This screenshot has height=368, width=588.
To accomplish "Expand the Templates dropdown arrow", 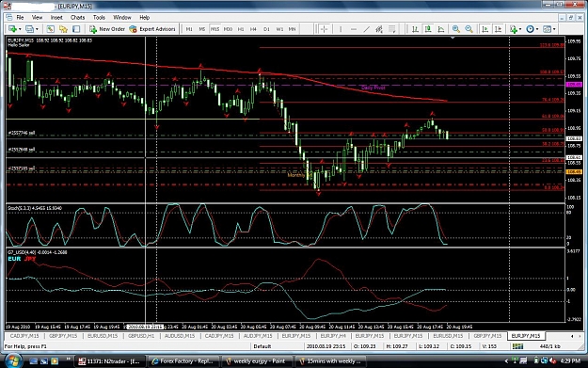I will click(x=554, y=29).
